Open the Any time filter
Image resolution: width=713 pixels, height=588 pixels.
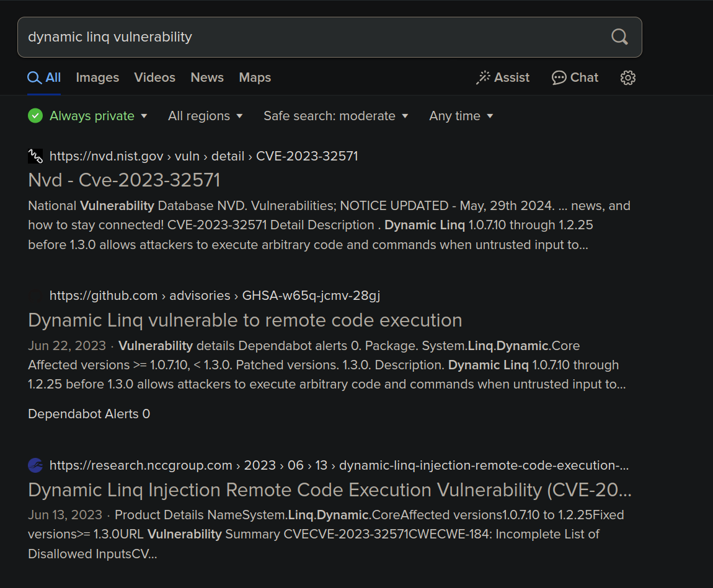point(461,116)
